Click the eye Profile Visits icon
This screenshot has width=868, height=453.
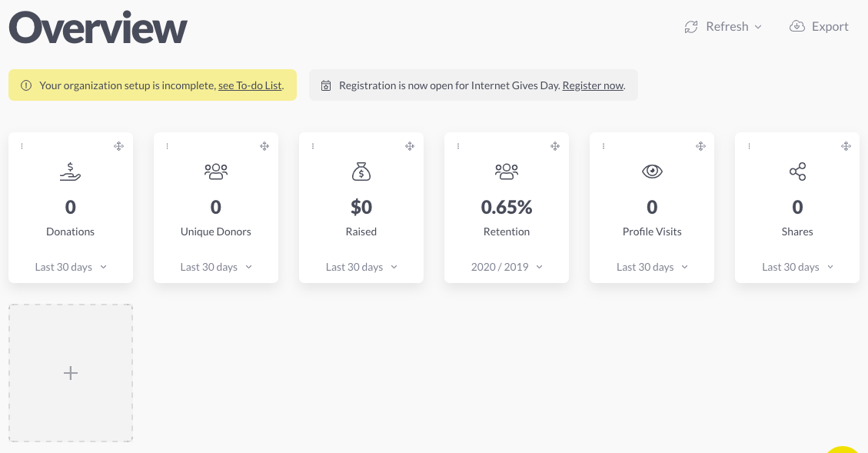(652, 171)
